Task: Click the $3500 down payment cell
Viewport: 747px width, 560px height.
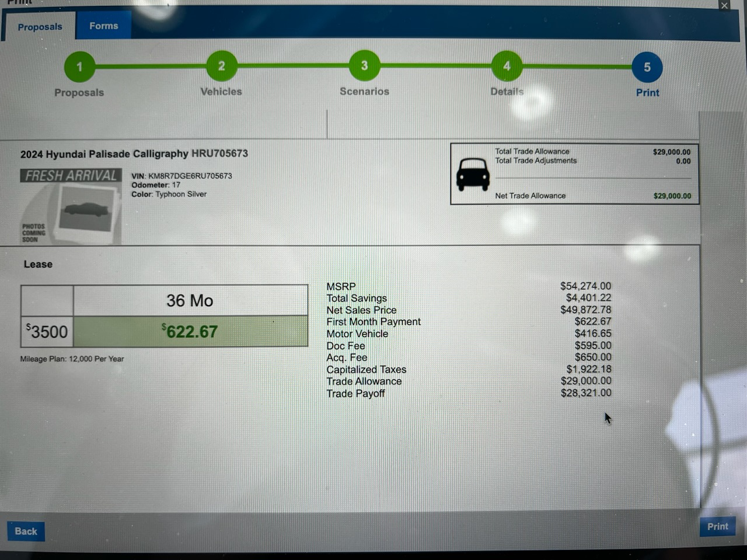Action: [x=47, y=331]
